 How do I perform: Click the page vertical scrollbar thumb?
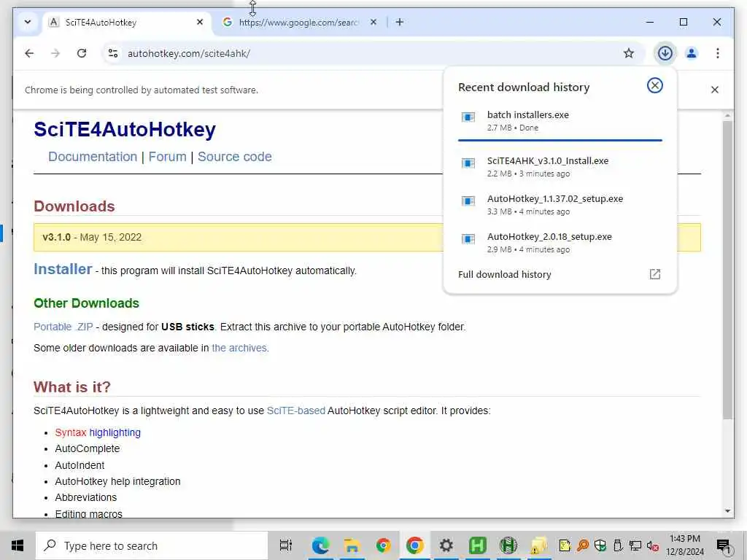pos(727,270)
